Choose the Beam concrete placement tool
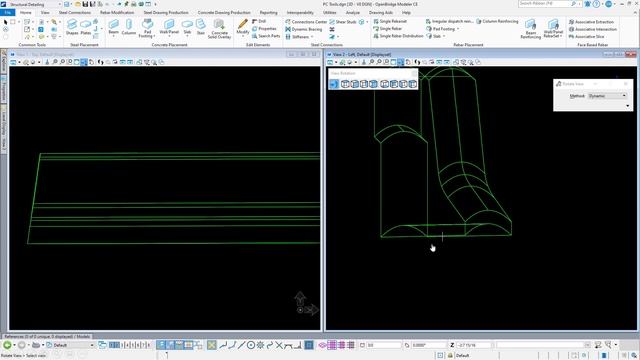The image size is (640, 360). click(113, 27)
